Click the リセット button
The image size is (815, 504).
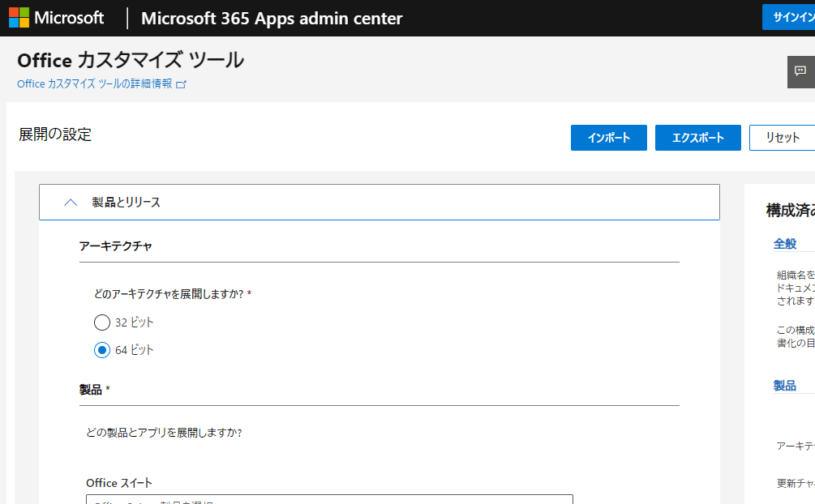pos(783,138)
